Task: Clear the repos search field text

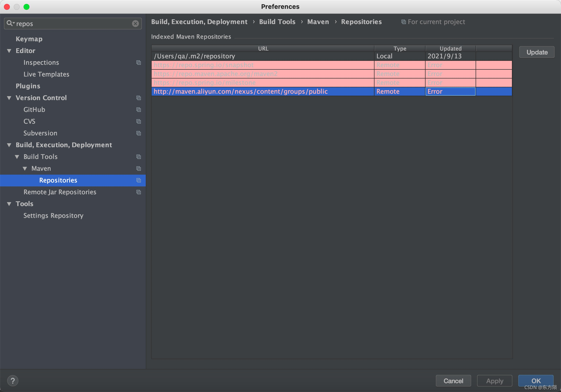Action: [135, 24]
